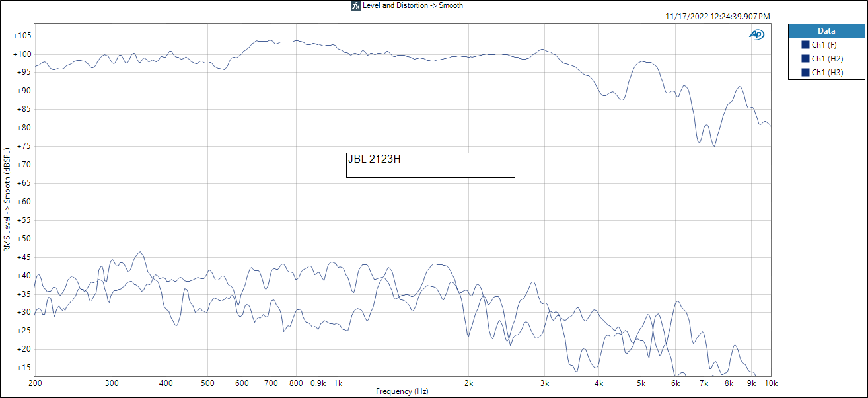Click the 5k tick label on the frequency axis
Image resolution: width=868 pixels, height=398 pixels.
641,383
